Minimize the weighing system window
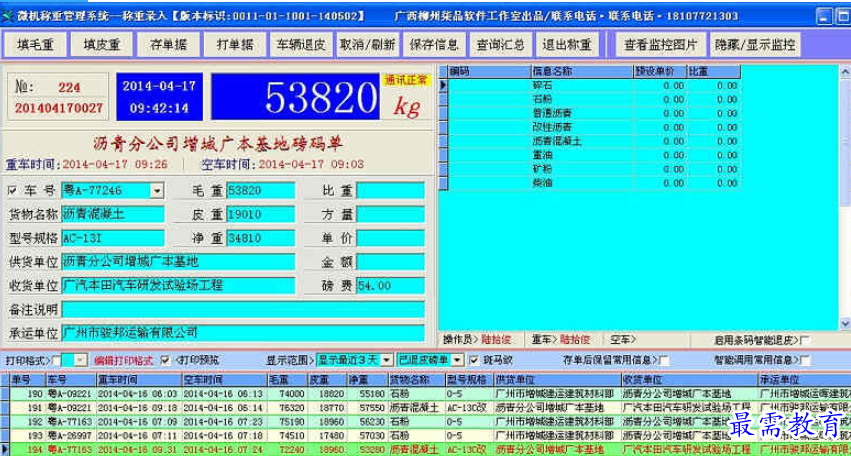This screenshot has height=456, width=851. point(824,16)
